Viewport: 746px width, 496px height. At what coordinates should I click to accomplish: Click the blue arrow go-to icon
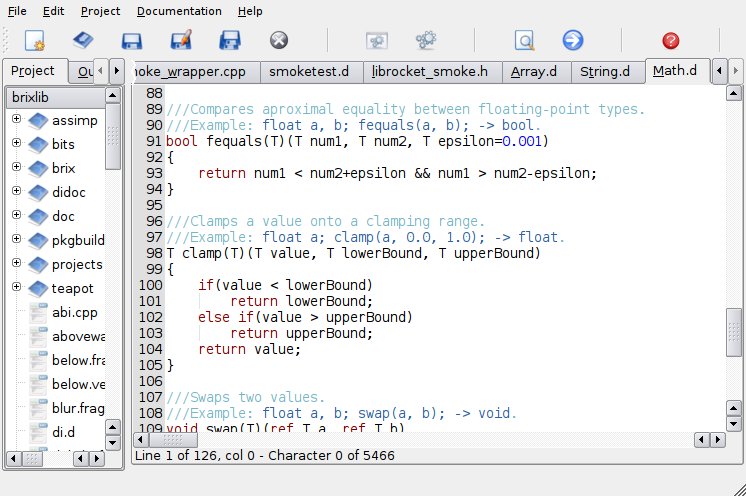[x=573, y=41]
